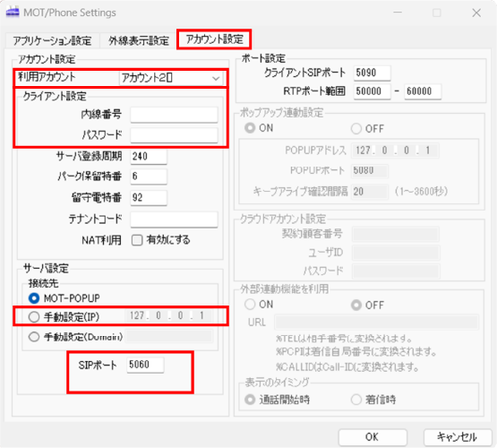Open the 外線表示設定 tab

point(139,40)
